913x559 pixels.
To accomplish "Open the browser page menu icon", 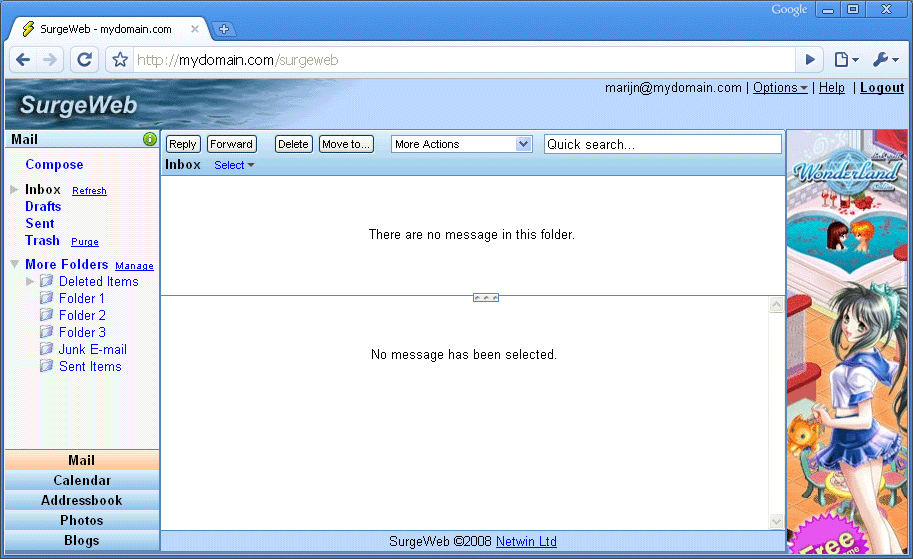I will [x=846, y=60].
